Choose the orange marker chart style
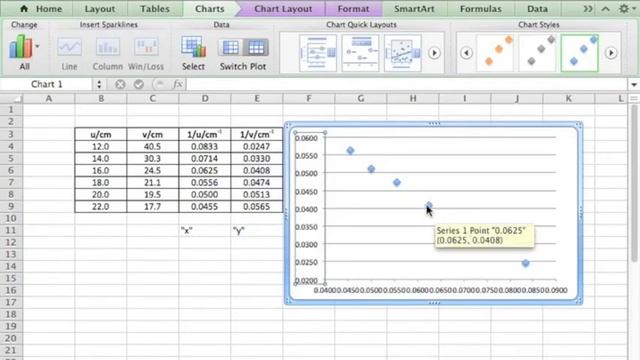This screenshot has height=360, width=640. coord(495,53)
